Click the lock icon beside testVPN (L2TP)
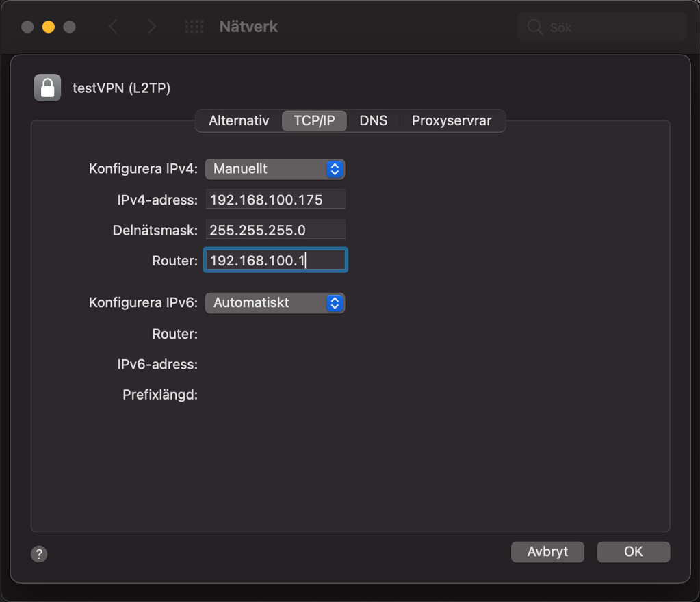The height and width of the screenshot is (602, 700). click(46, 88)
